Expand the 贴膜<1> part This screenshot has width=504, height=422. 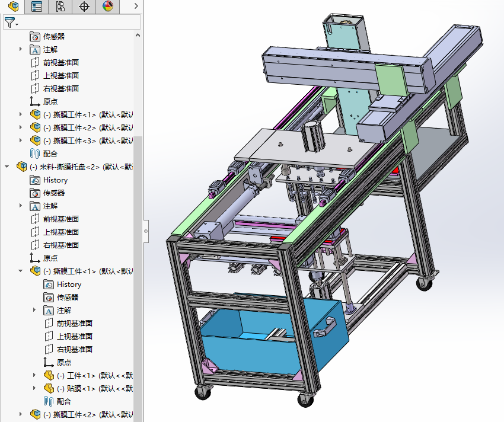pos(34,388)
